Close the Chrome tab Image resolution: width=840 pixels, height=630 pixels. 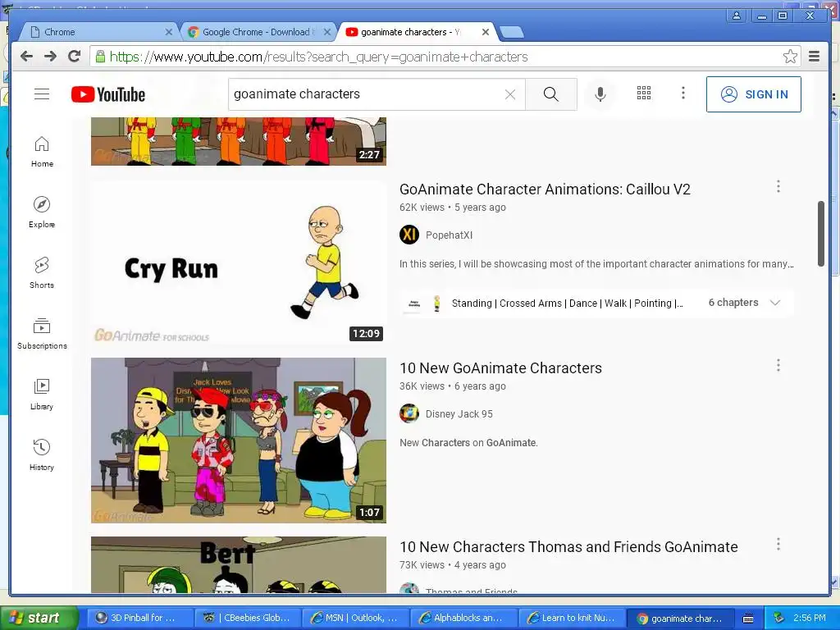168,32
